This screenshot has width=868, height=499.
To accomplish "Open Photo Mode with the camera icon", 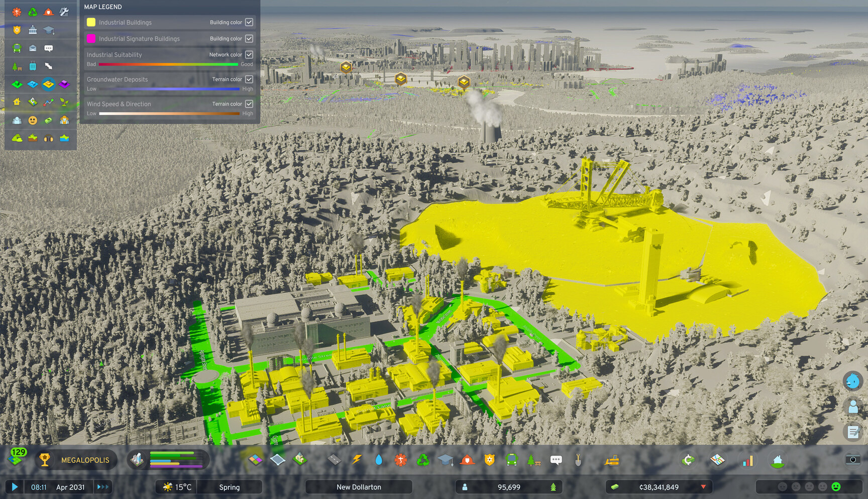I will pos(852,459).
